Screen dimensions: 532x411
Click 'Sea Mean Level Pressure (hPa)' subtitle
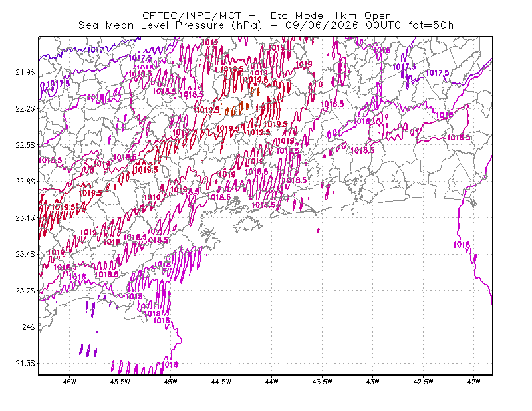[x=170, y=25]
